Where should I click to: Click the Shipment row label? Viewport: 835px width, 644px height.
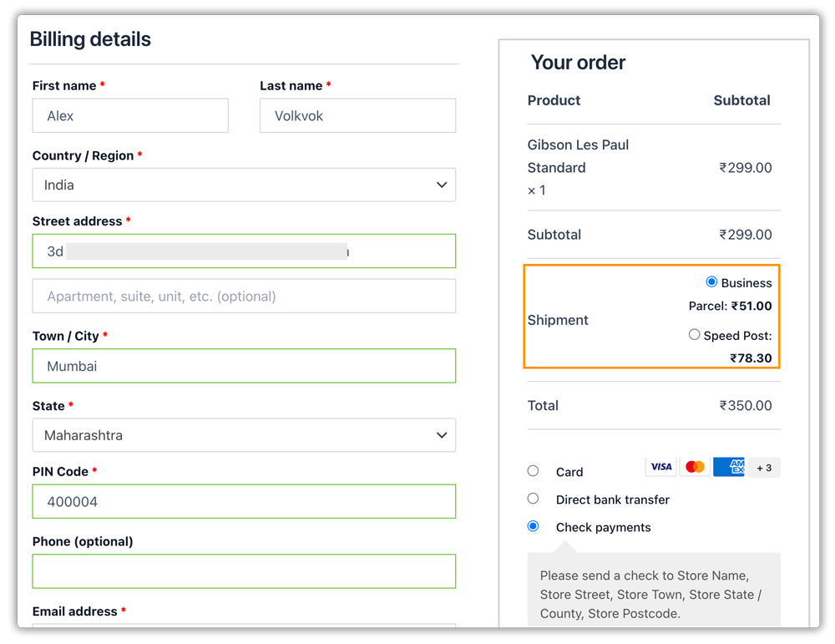558,320
